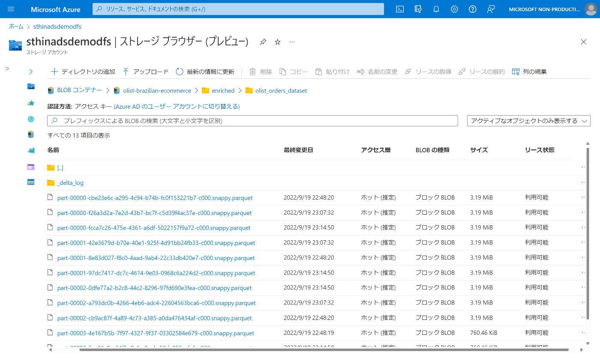Sort by リース状態 column header
The image size is (600, 364).
(540, 150)
